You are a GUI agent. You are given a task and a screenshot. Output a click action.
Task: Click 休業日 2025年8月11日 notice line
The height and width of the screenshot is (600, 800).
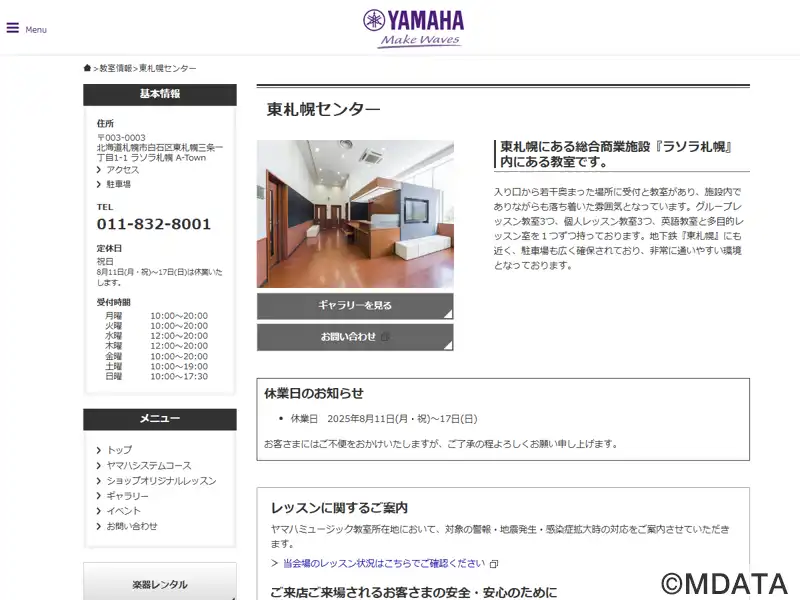384,419
